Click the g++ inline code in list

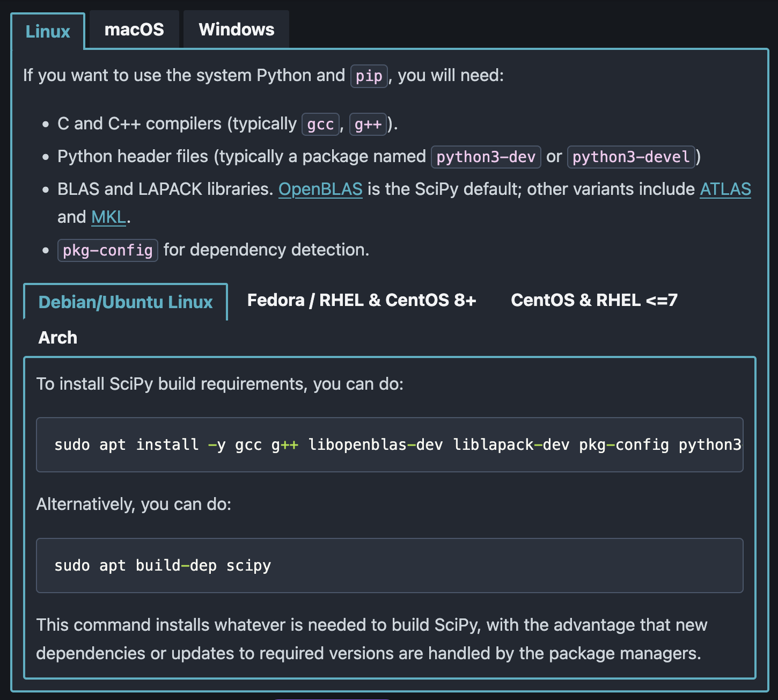[368, 125]
